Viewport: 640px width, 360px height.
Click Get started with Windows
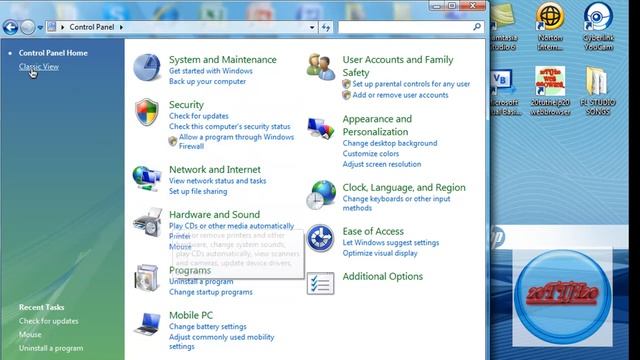click(211, 71)
